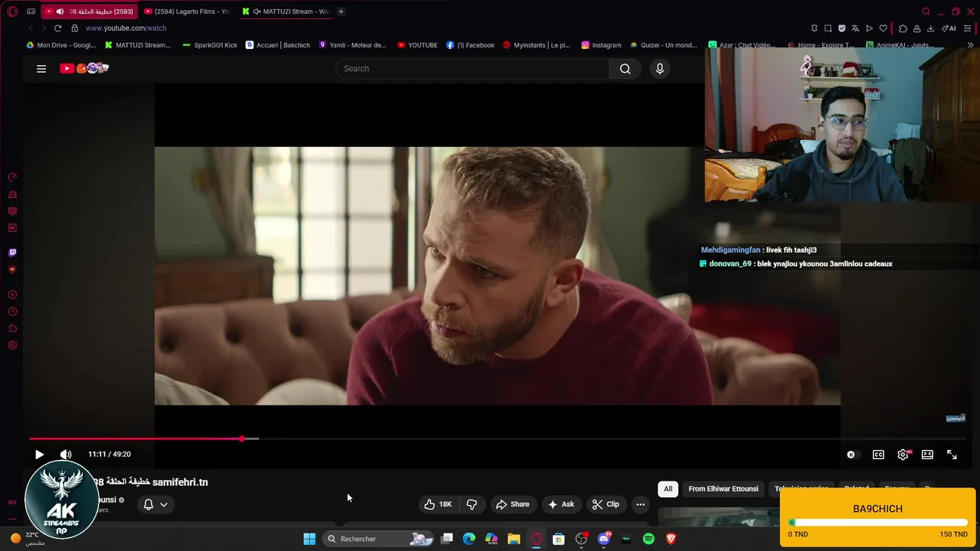Viewport: 980px width, 551px height.
Task: Start voice search with the microphone
Action: tap(660, 69)
